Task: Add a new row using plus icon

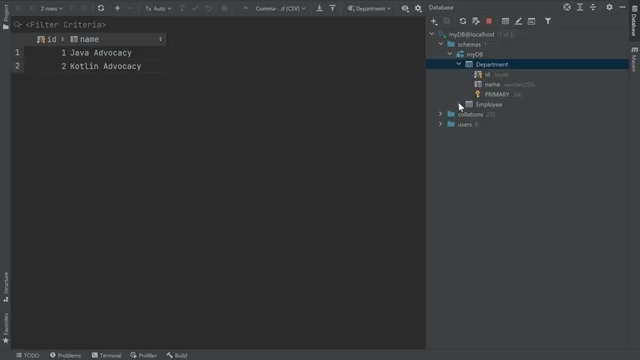Action: click(117, 8)
